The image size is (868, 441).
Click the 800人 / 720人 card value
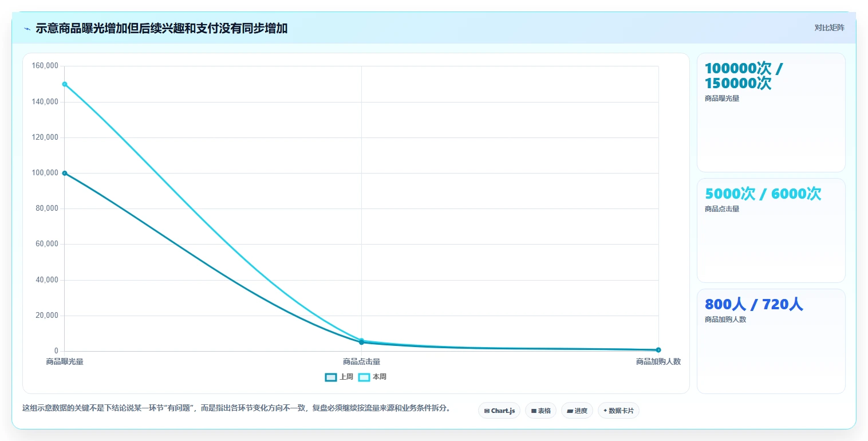point(753,304)
